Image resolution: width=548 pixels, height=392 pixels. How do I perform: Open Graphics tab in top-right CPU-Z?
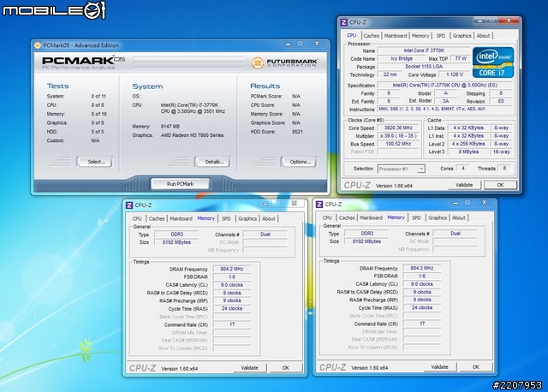click(x=462, y=36)
